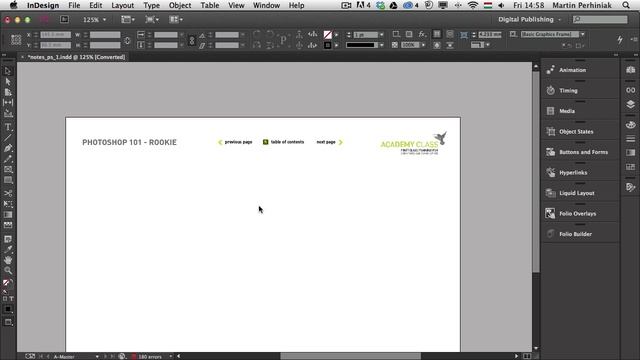
Task: Click the stroke color swatch in control bar
Action: coord(328,45)
